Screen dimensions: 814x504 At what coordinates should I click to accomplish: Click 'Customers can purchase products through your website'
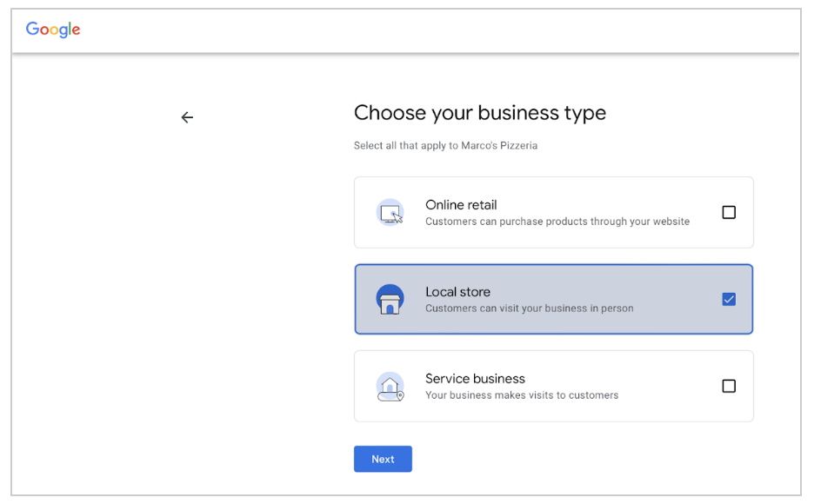[557, 222]
